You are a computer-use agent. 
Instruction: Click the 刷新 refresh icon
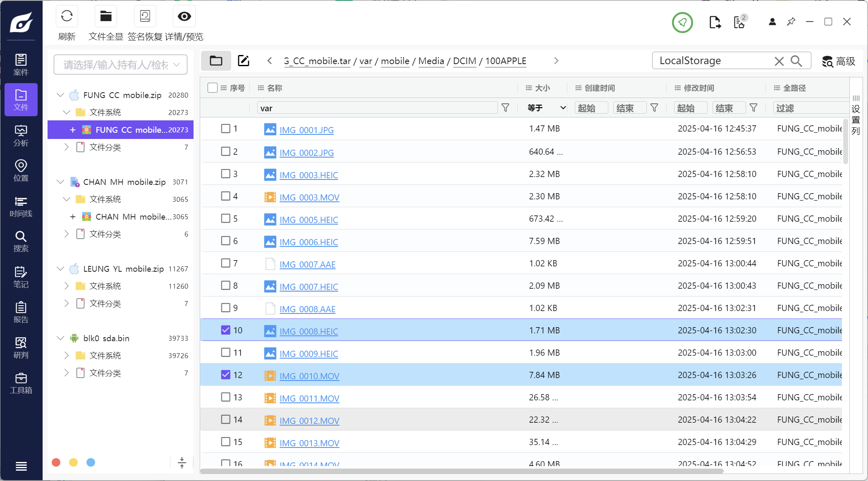pyautogui.click(x=67, y=17)
